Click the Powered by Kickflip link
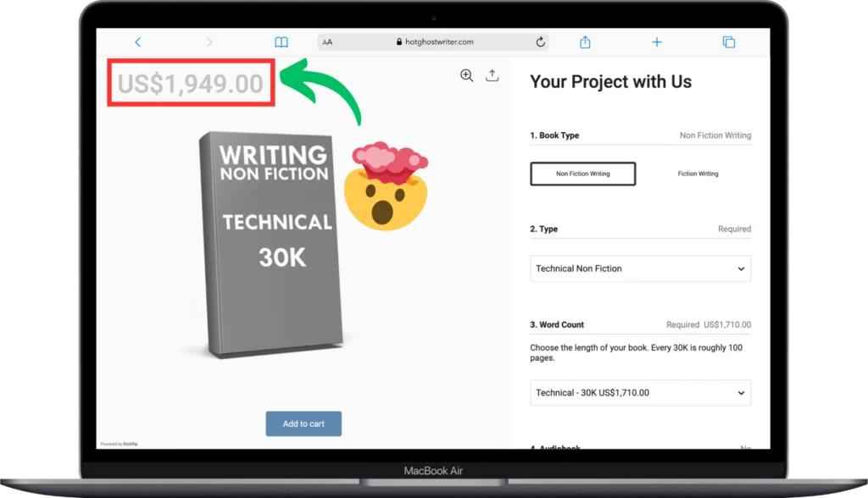This screenshot has height=498, width=868. point(119,444)
